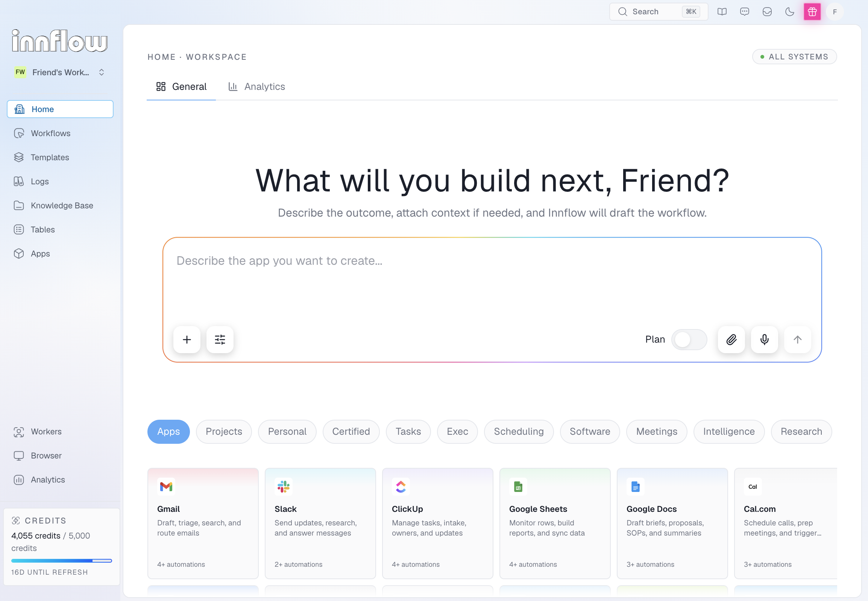This screenshot has width=868, height=601.
Task: Select the Research category chip
Action: [801, 431]
